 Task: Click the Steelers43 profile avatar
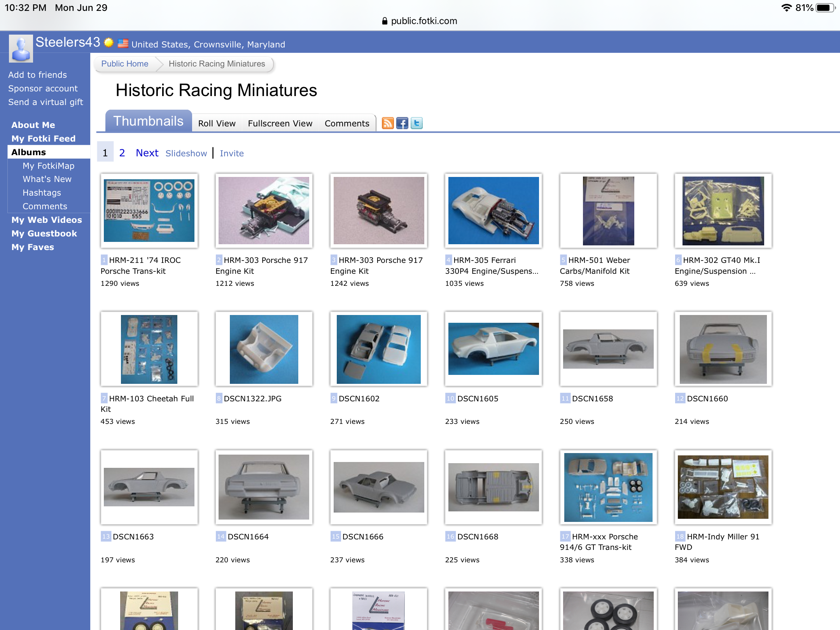tap(21, 49)
